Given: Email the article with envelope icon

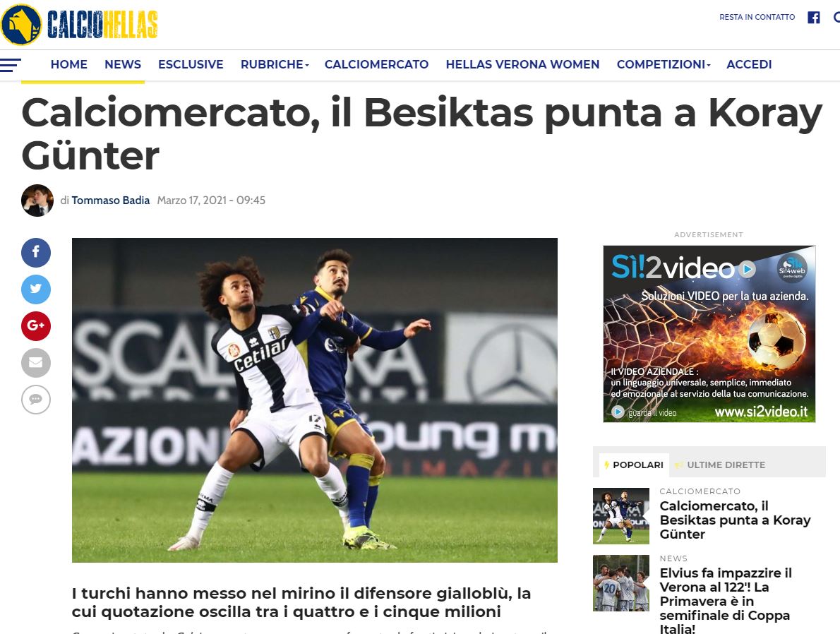Looking at the screenshot, I should coord(36,363).
